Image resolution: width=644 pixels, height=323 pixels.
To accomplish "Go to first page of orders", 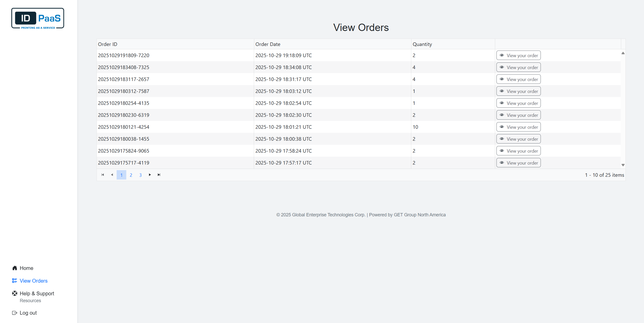I will point(103,175).
